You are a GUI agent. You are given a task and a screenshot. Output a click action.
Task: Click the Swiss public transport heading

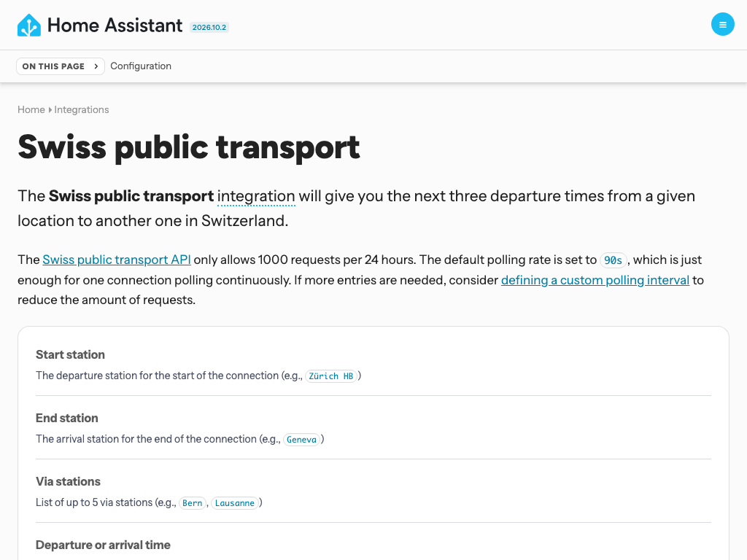coord(189,147)
